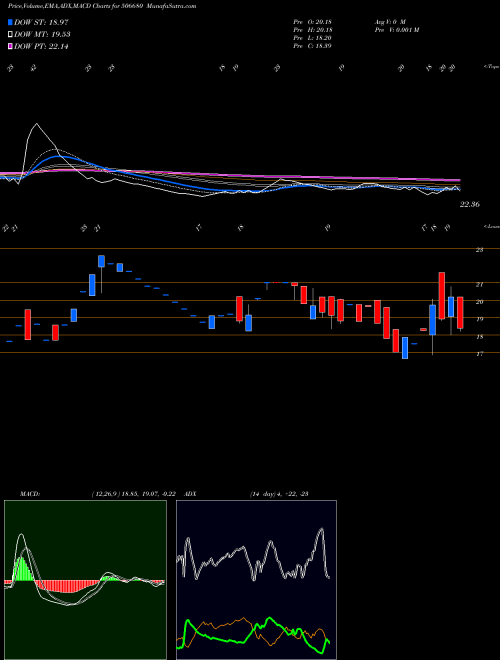Click the Pre L: 18.20 value
This screenshot has width=500, height=660.
tap(313, 38)
